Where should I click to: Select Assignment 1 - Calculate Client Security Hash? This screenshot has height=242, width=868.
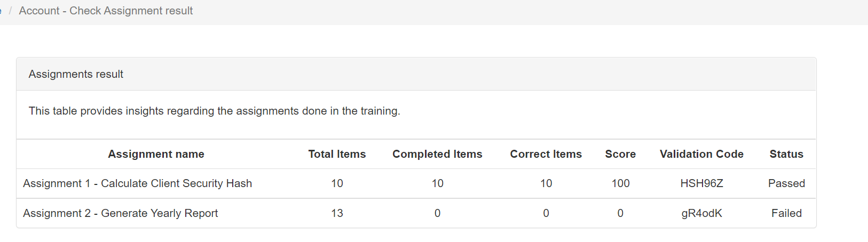(137, 183)
